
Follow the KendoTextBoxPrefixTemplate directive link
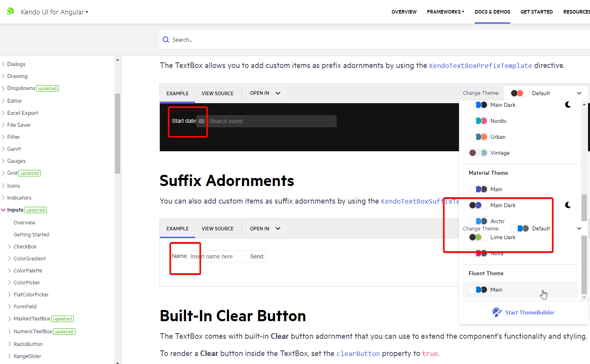[x=481, y=66]
